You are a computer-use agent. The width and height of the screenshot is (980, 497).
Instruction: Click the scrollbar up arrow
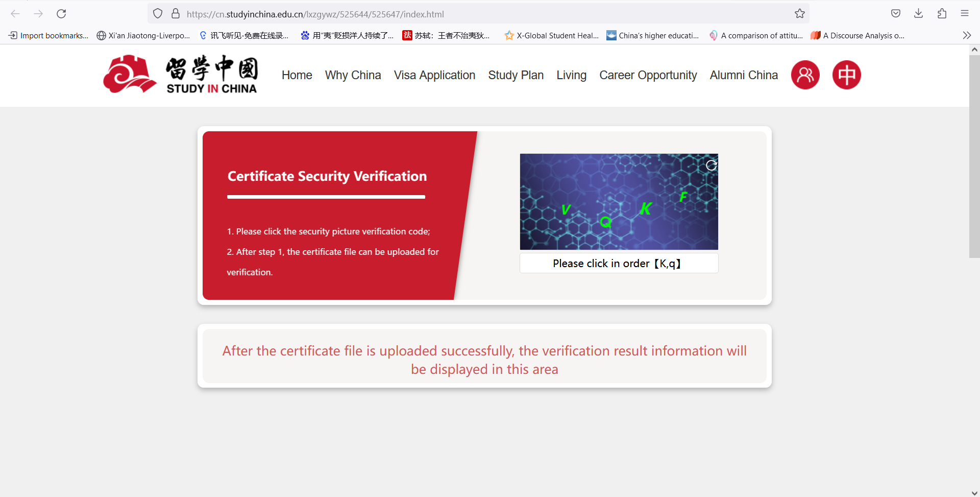(974, 50)
